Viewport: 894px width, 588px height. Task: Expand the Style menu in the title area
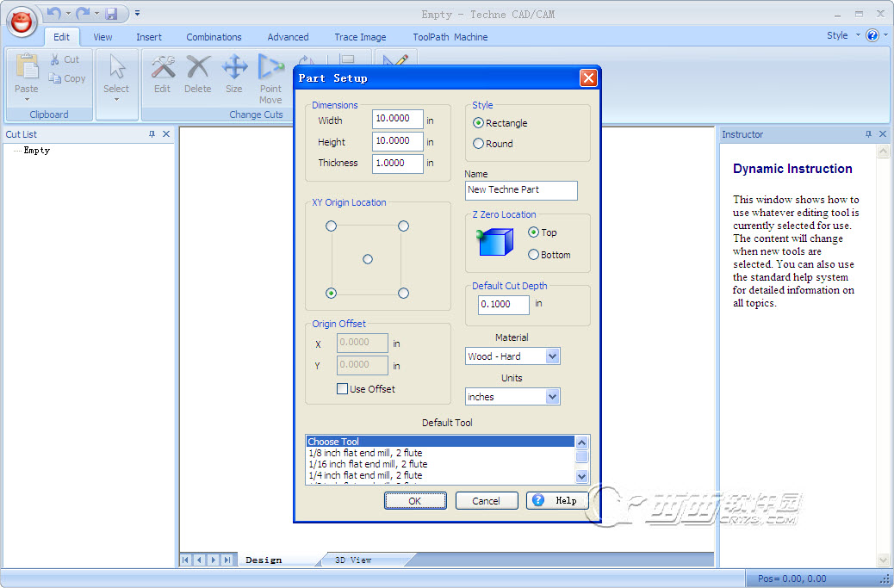[841, 35]
